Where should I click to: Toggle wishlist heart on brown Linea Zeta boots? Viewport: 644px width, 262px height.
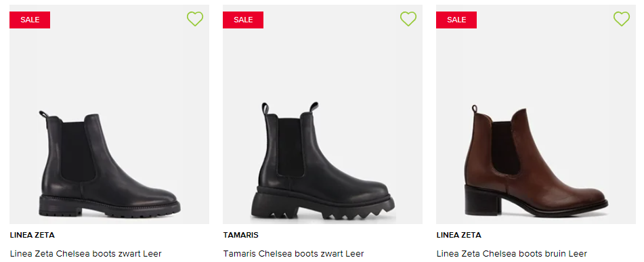[x=622, y=19]
